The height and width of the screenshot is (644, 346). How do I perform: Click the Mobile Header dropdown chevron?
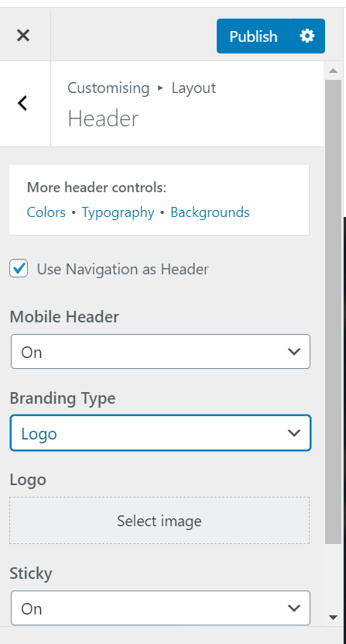[294, 352]
